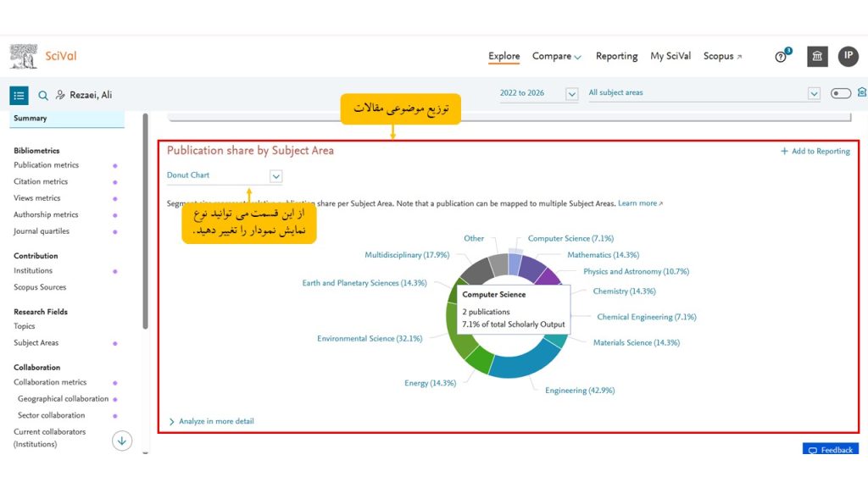Click the light blue Computer Science donut segment

[515, 263]
